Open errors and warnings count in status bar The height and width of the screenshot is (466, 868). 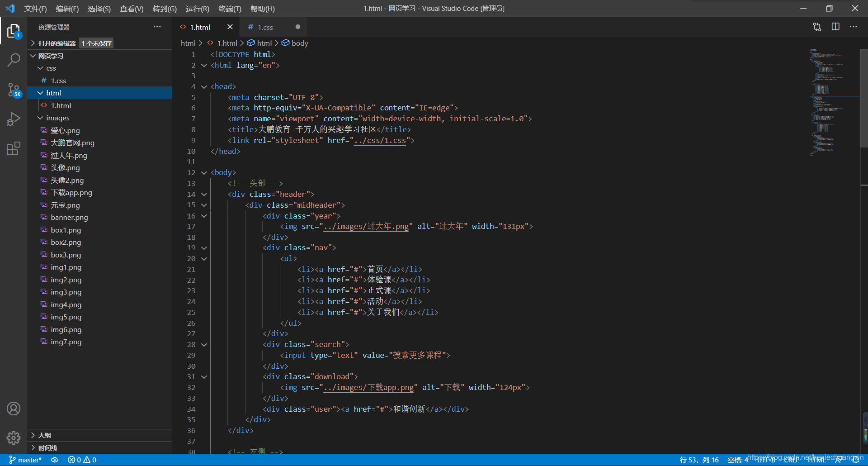(x=82, y=460)
